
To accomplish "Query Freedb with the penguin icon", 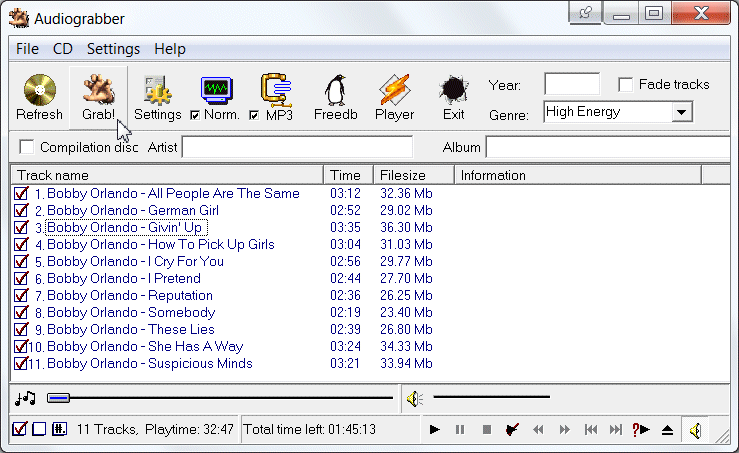I will point(336,90).
